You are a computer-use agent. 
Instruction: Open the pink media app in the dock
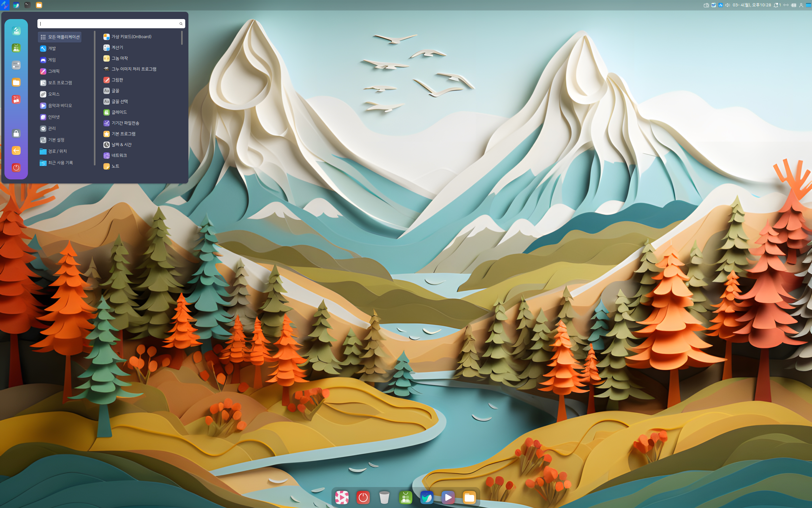click(342, 497)
